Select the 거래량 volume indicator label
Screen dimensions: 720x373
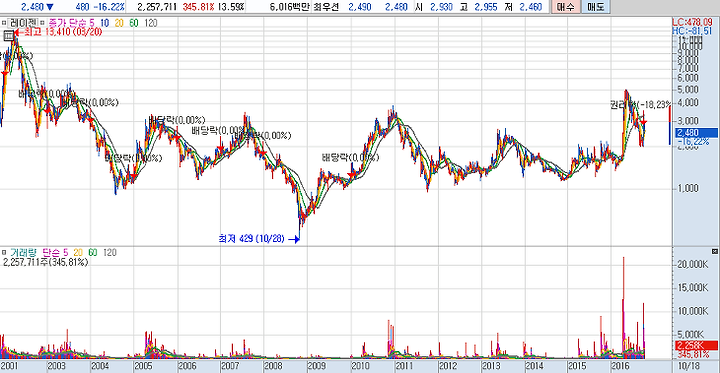click(22, 252)
